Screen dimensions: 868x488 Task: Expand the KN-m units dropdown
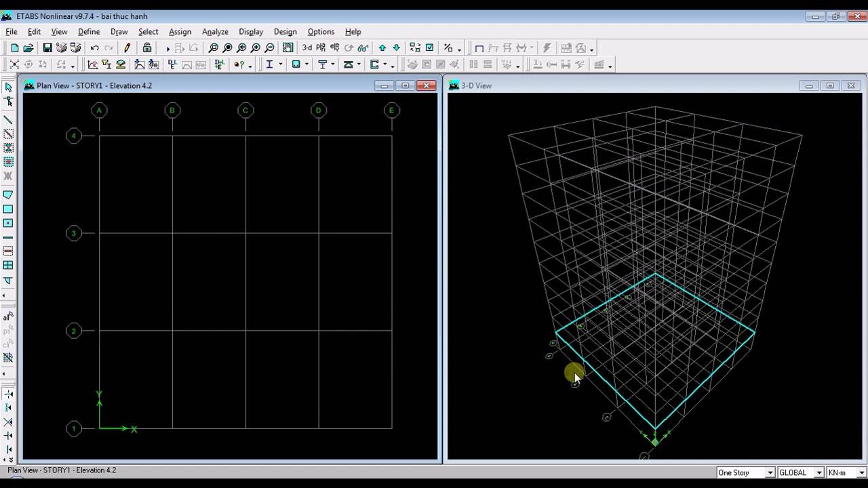[862, 472]
